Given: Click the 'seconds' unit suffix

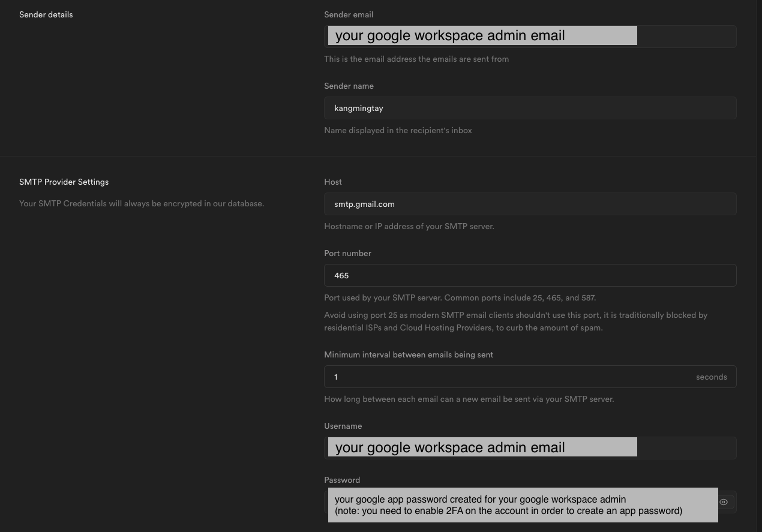Looking at the screenshot, I should pyautogui.click(x=711, y=377).
